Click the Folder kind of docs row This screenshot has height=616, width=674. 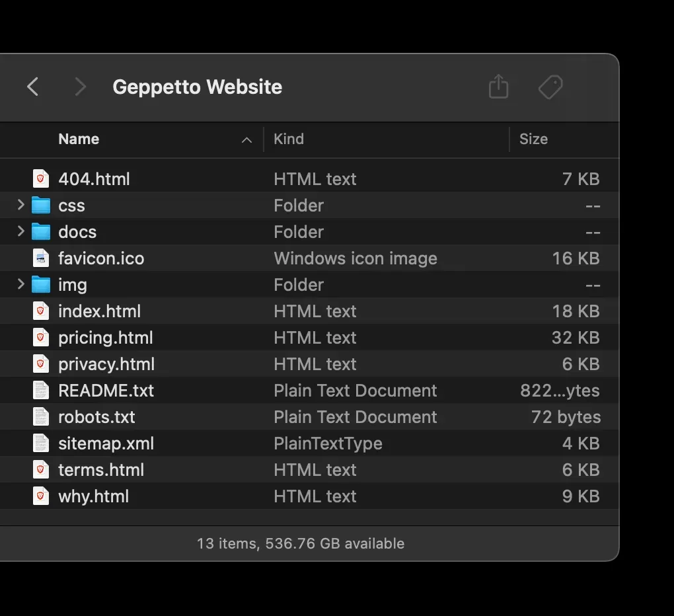point(299,232)
